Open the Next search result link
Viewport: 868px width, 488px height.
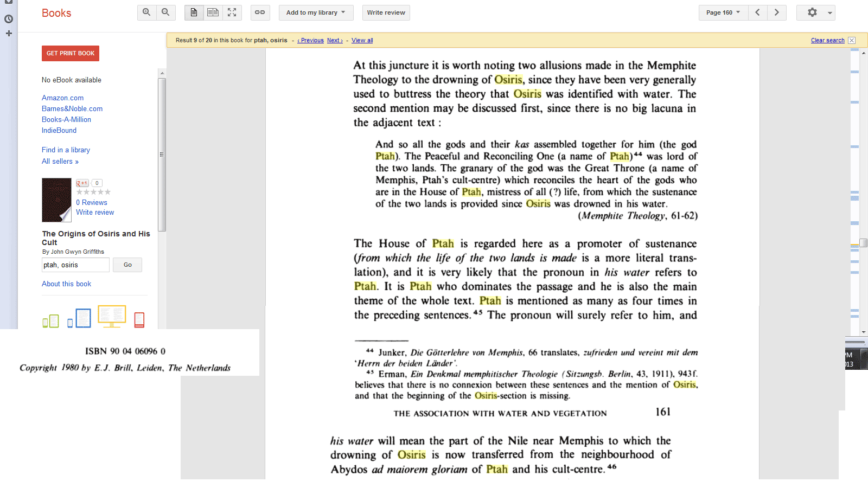[x=334, y=40]
